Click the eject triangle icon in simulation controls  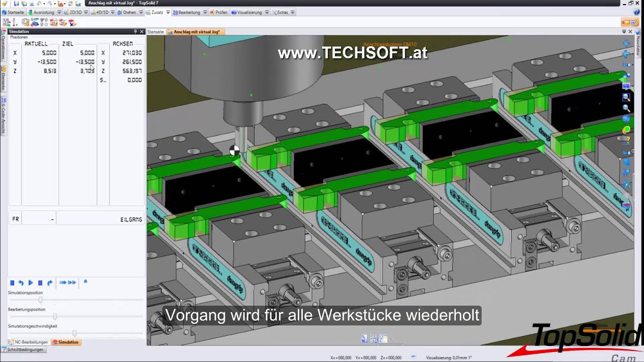point(86,282)
